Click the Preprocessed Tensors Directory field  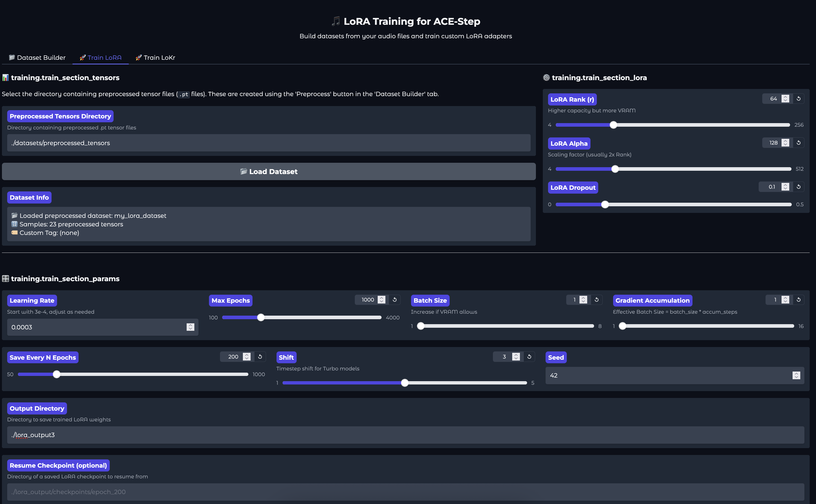(x=269, y=143)
